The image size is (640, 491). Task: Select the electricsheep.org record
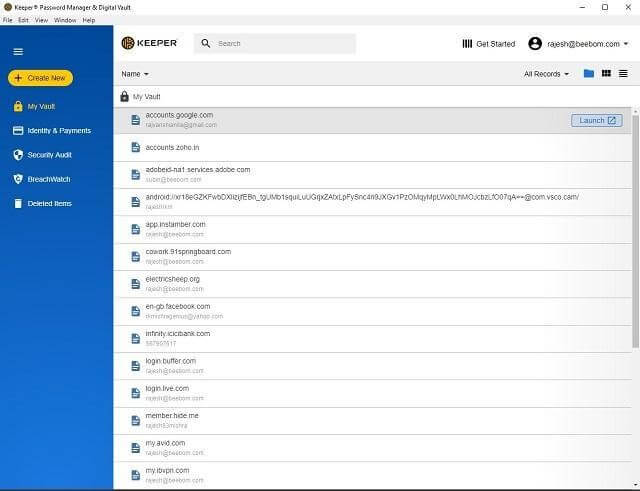tap(373, 284)
